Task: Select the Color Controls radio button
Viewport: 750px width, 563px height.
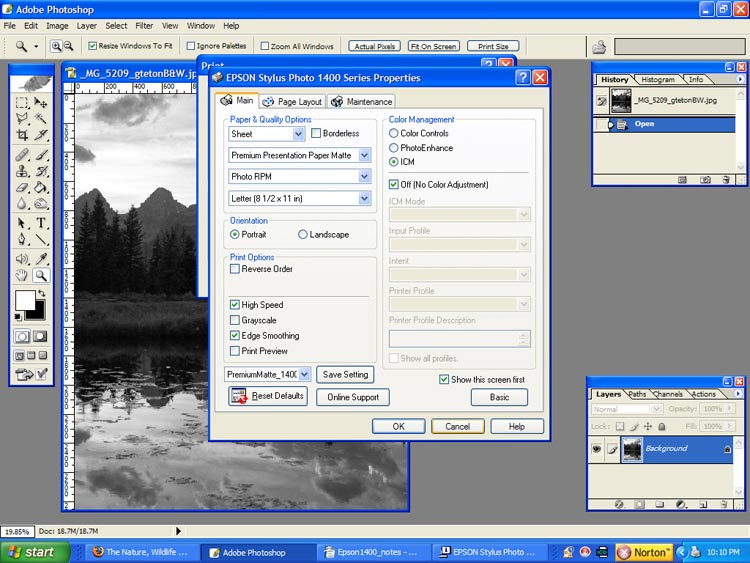Action: 394,133
